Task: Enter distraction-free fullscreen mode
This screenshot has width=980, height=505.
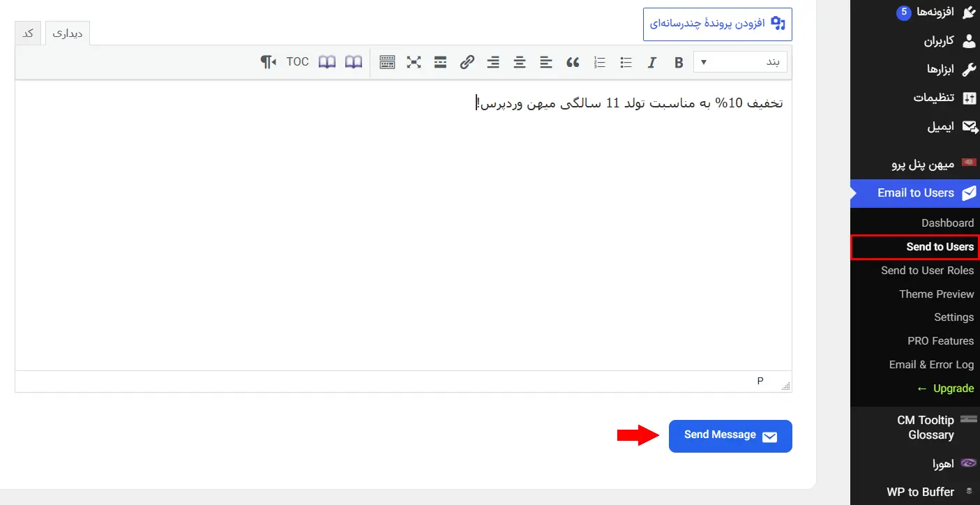Action: point(414,63)
